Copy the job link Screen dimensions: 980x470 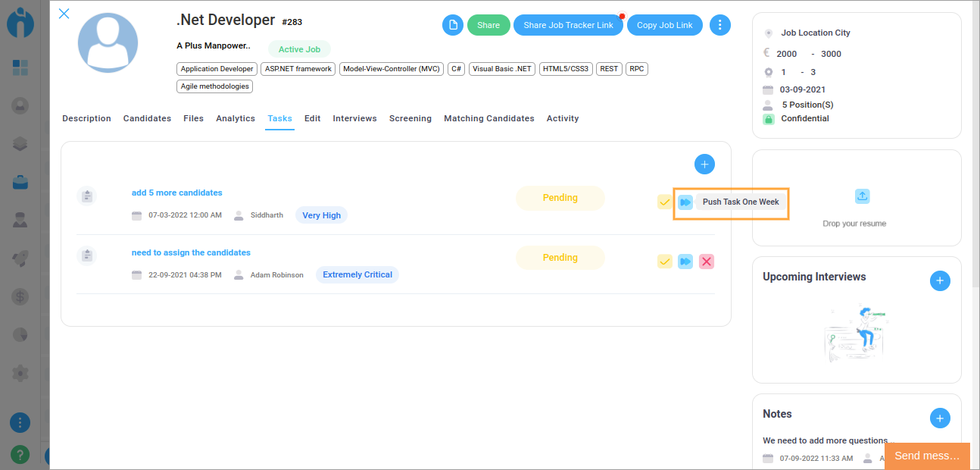click(x=664, y=25)
